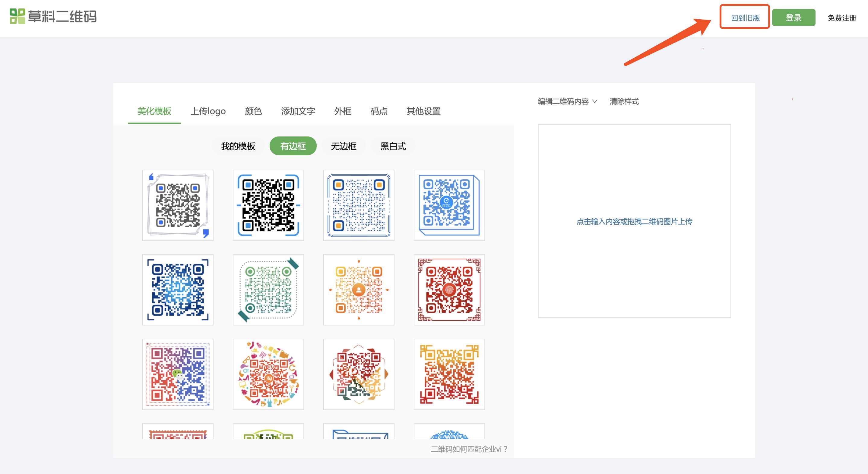Show 我的模板 templates
Viewport: 868px width, 474px height.
(238, 146)
